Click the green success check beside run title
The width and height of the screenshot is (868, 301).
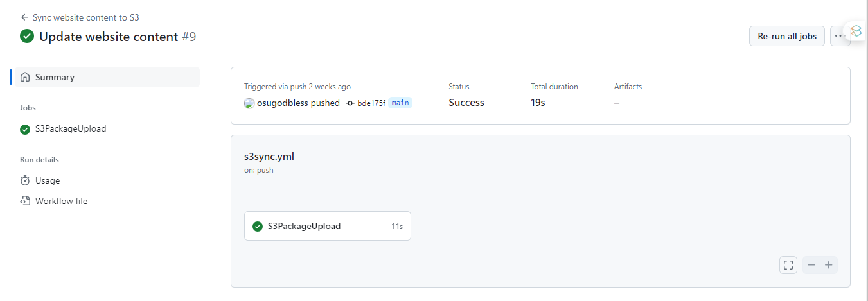point(27,37)
